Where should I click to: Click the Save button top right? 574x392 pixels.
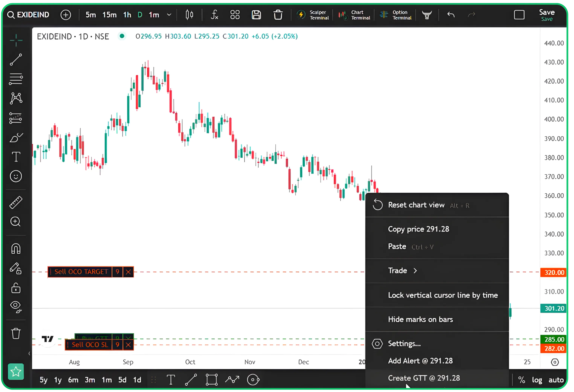point(547,15)
